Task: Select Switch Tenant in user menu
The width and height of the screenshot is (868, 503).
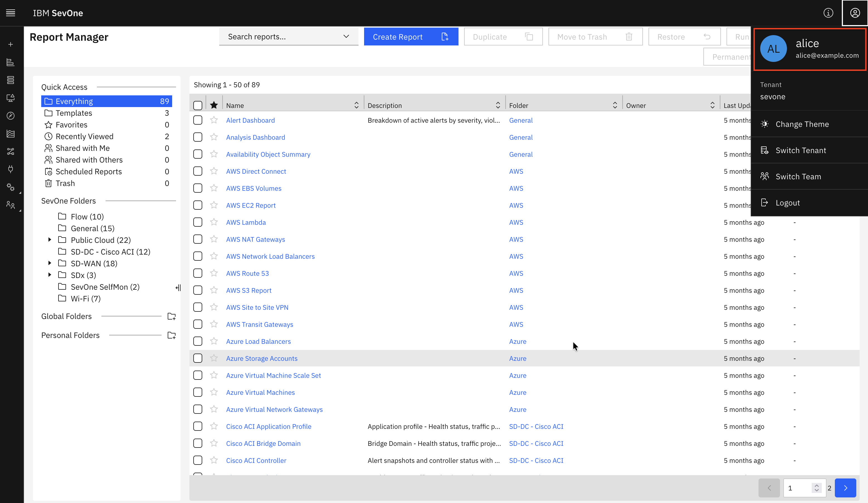Action: click(809, 150)
